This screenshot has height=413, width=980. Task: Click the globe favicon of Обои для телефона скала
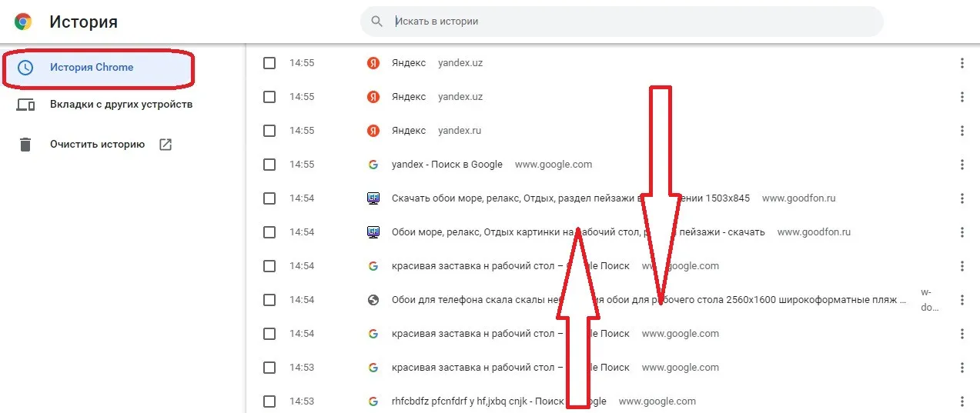(373, 300)
